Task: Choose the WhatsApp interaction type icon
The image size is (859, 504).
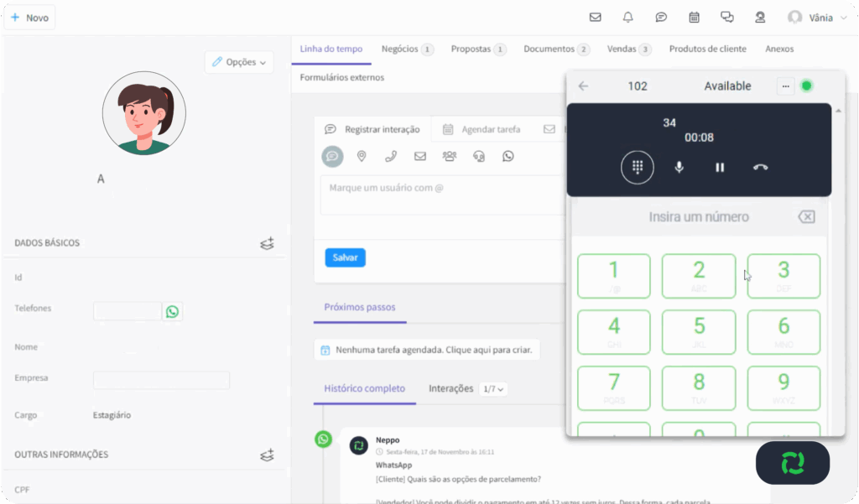Action: (508, 157)
